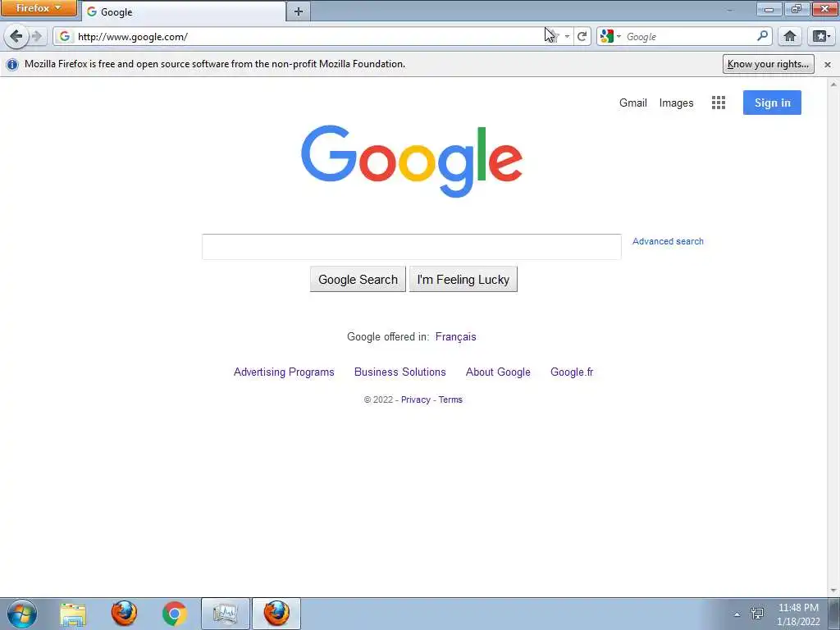Click the Show desktop strip after the clock
This screenshot has height=630, width=840.
pos(833,614)
